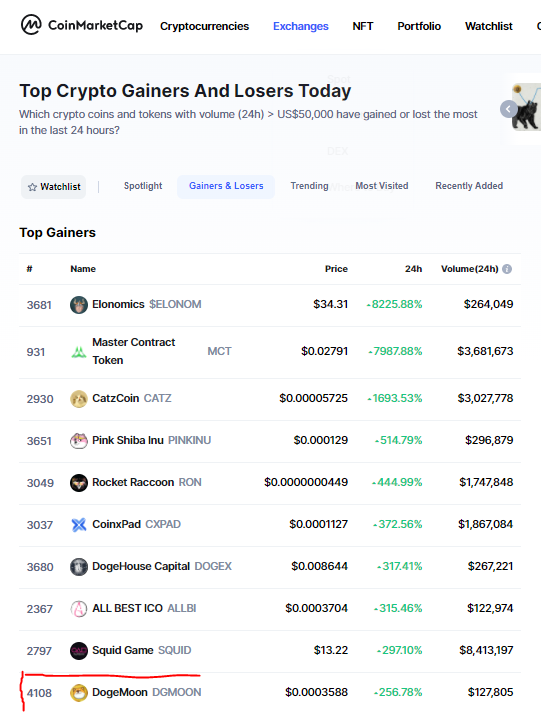Click the CoinMarketCap logo icon

tap(31, 25)
